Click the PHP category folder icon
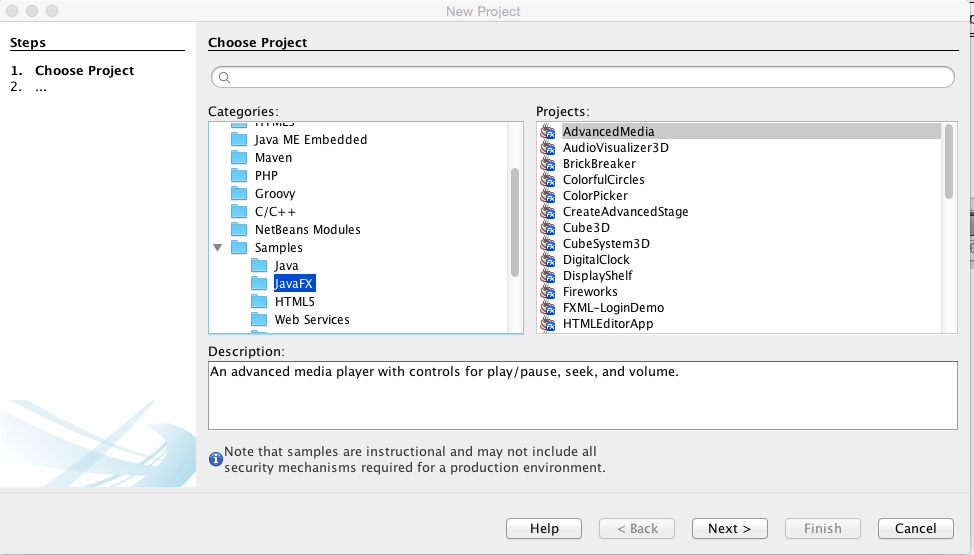 coord(239,176)
